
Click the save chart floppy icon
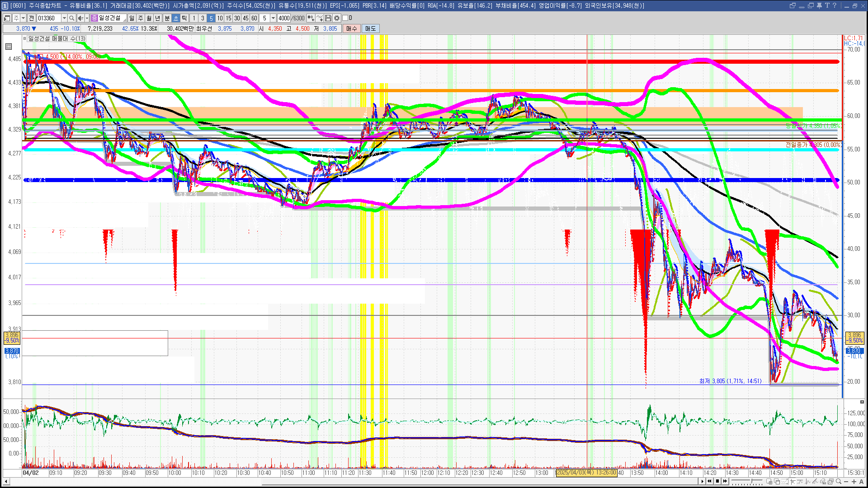pyautogui.click(x=328, y=18)
